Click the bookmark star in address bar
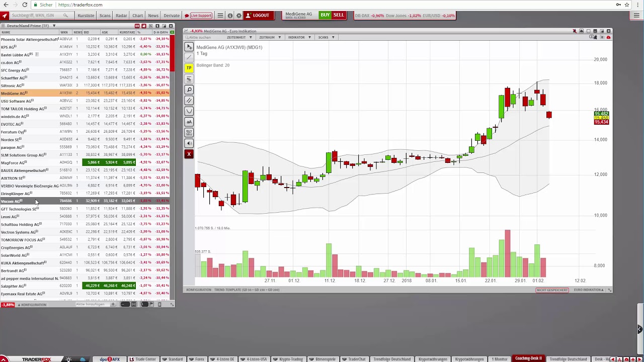The image size is (644, 362). pos(627,5)
